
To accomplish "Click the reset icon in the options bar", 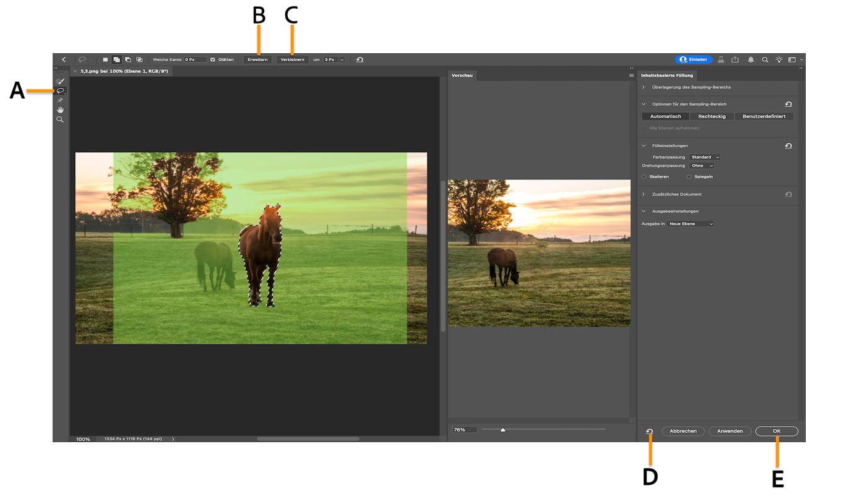I will click(x=360, y=59).
